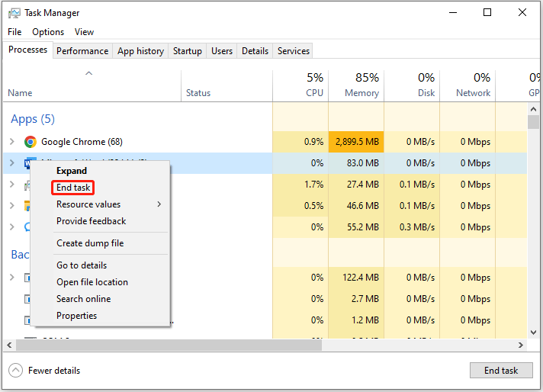Click the horizontal scrollbar right arrow
Viewport: 543px width, 392px height.
[520, 345]
